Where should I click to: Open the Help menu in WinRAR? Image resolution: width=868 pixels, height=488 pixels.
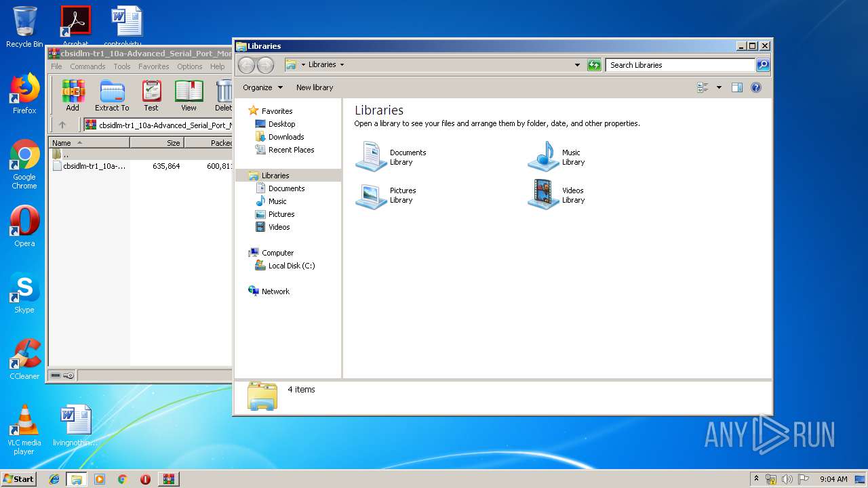pos(218,66)
